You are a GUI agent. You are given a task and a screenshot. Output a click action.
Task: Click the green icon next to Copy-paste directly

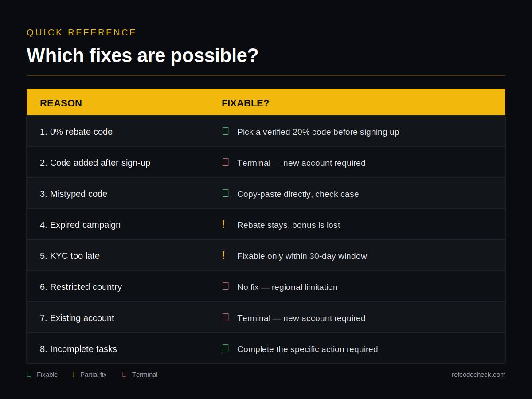[225, 193]
